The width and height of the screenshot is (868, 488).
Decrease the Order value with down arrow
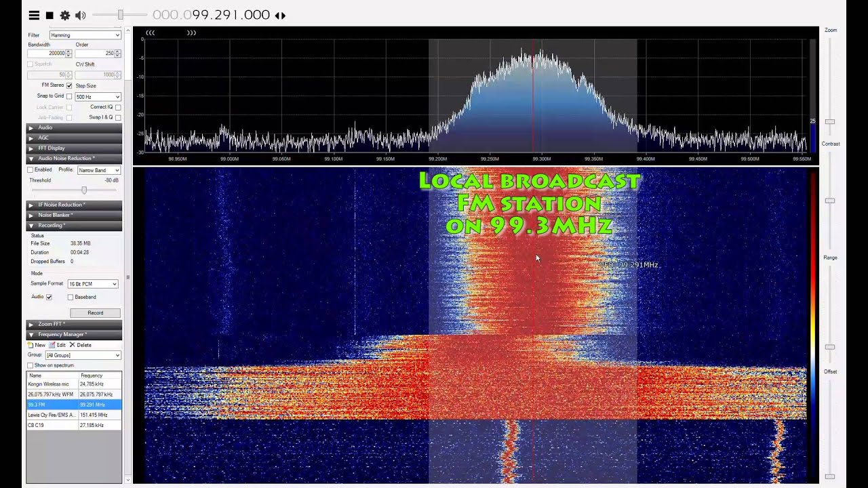pyautogui.click(x=117, y=55)
